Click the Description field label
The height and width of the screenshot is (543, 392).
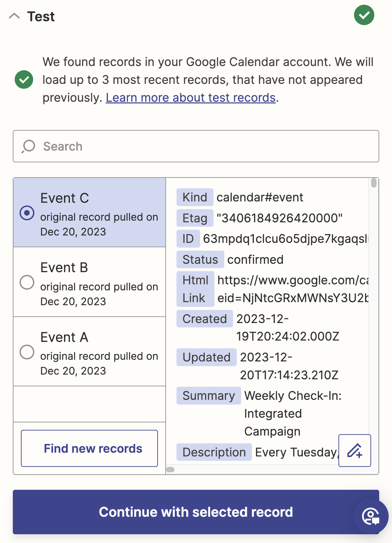214,452
